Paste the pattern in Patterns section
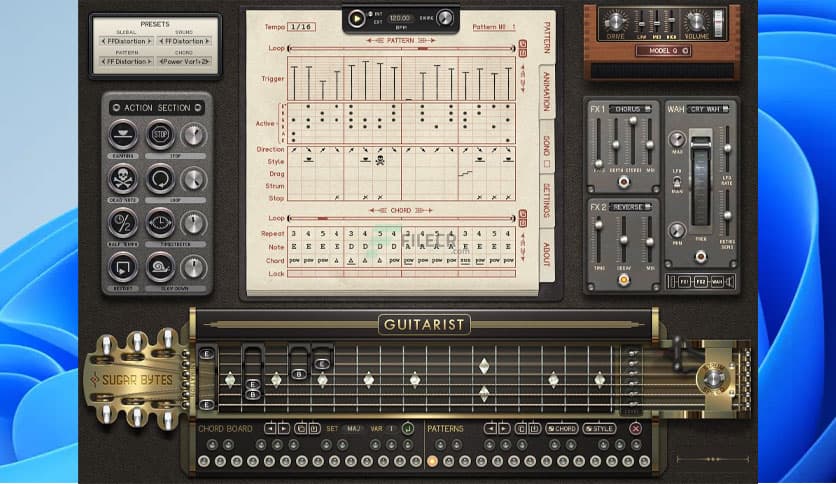 pyautogui.click(x=534, y=429)
